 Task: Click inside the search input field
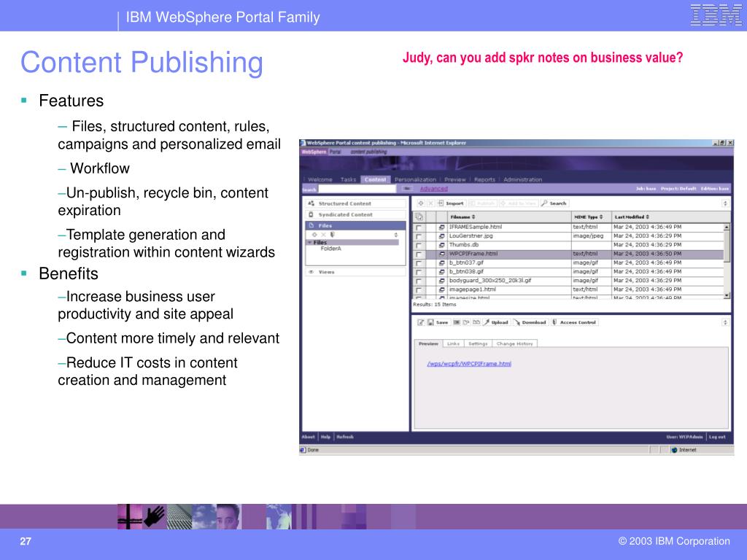(357, 189)
